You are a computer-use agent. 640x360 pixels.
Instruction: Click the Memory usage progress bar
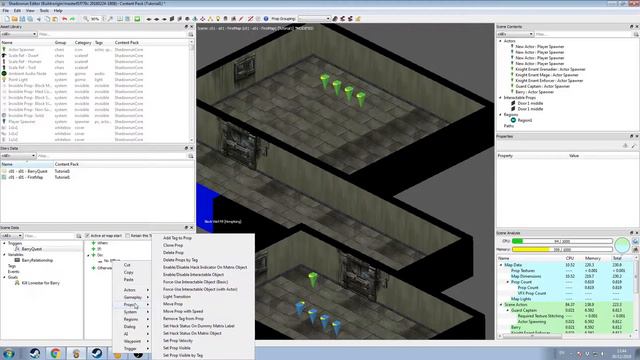tap(562, 249)
